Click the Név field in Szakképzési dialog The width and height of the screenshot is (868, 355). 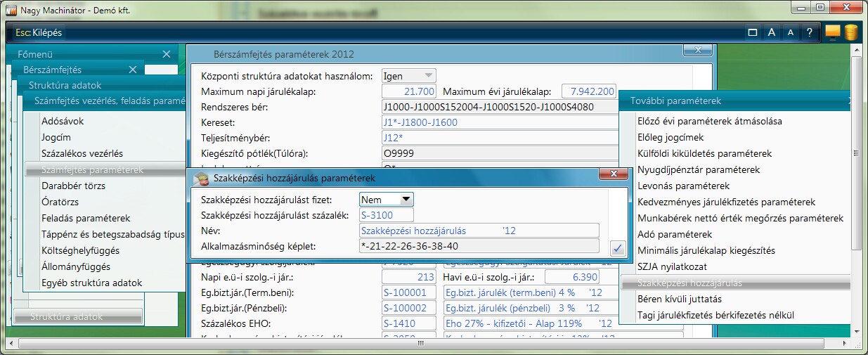pyautogui.click(x=479, y=231)
